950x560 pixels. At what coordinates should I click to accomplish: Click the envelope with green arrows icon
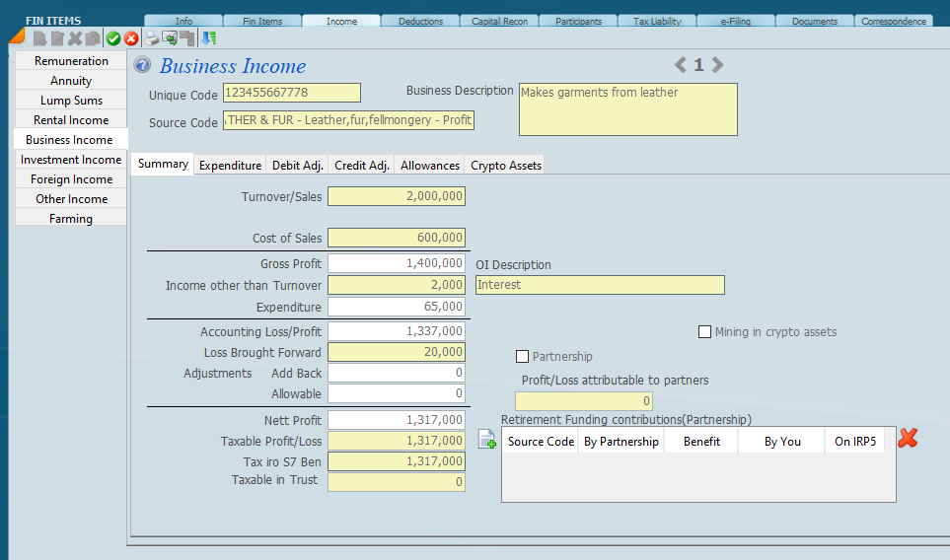point(170,38)
